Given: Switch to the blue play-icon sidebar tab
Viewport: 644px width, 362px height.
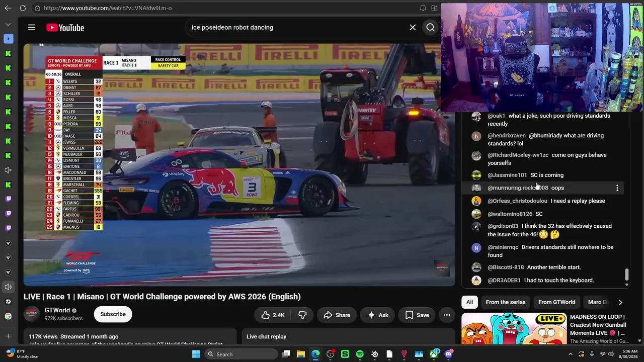Looking at the screenshot, I should [8, 39].
